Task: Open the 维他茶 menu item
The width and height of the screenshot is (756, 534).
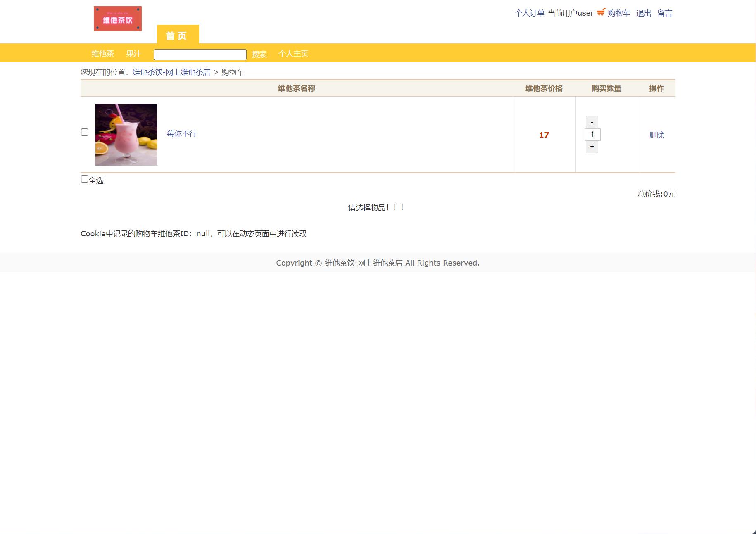Action: click(x=103, y=54)
